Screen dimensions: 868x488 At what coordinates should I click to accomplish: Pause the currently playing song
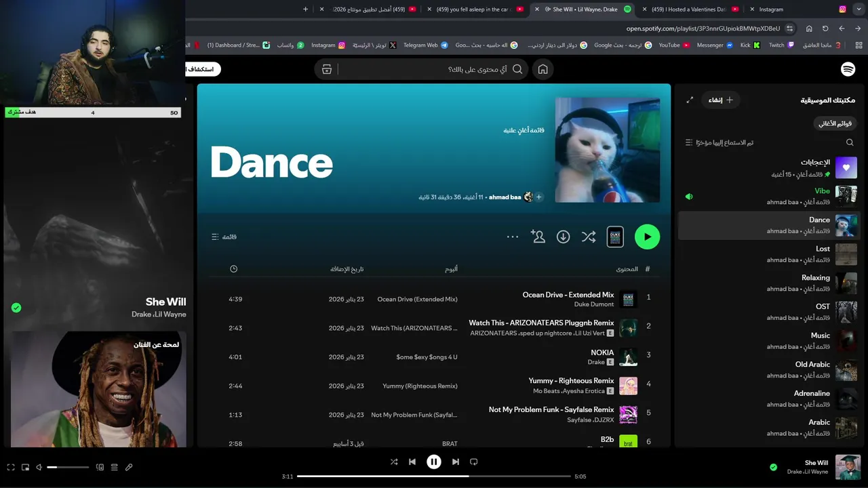pyautogui.click(x=434, y=462)
